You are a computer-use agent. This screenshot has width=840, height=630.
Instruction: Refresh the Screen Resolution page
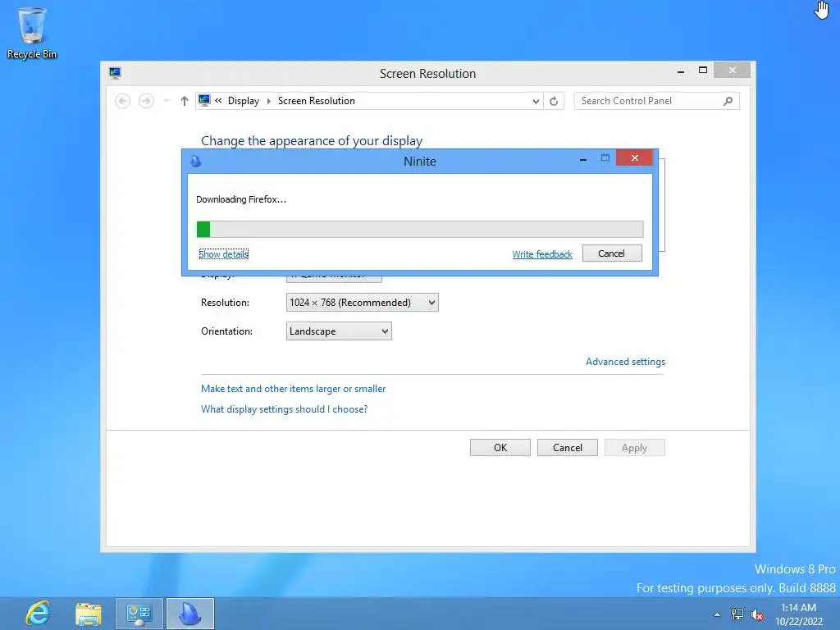(x=554, y=101)
